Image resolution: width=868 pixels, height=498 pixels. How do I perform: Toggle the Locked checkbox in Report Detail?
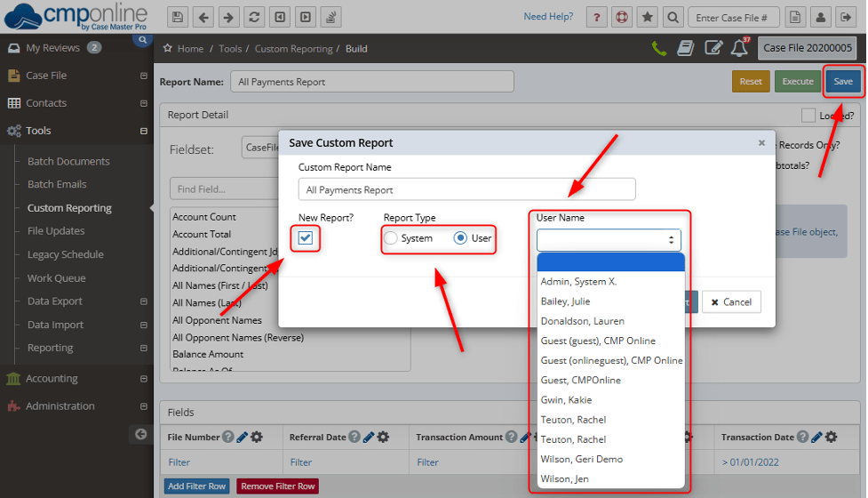808,116
